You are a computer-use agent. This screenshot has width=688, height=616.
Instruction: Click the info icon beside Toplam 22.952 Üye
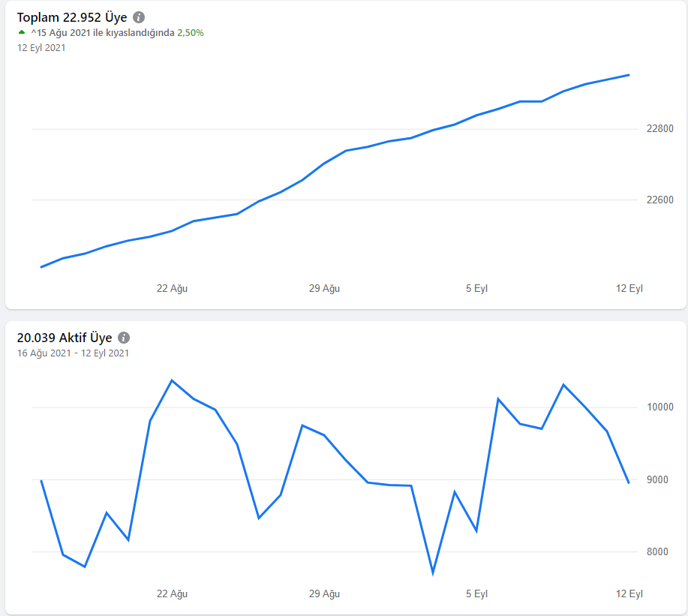139,17
